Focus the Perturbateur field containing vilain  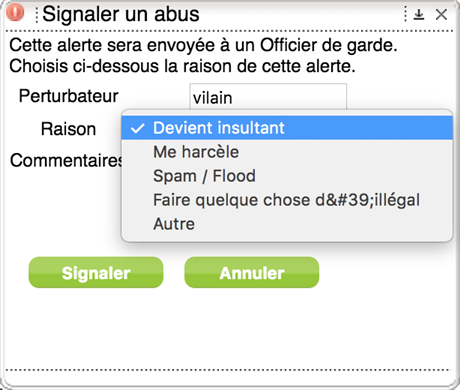coord(268,97)
